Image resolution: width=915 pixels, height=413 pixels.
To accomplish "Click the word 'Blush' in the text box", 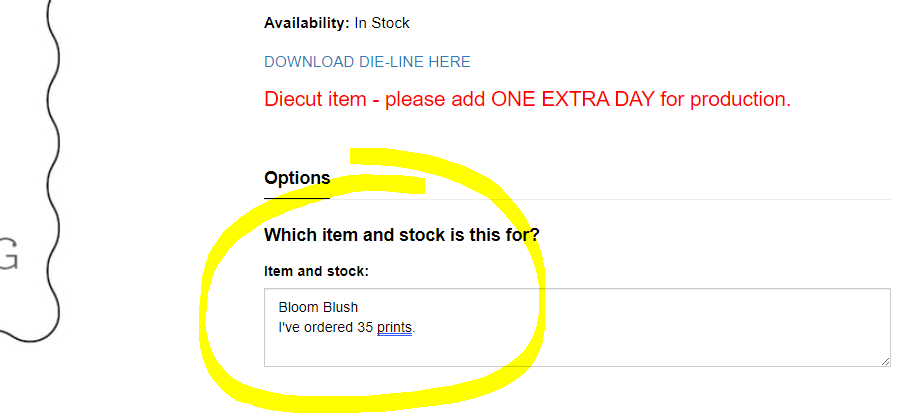I will (x=340, y=307).
